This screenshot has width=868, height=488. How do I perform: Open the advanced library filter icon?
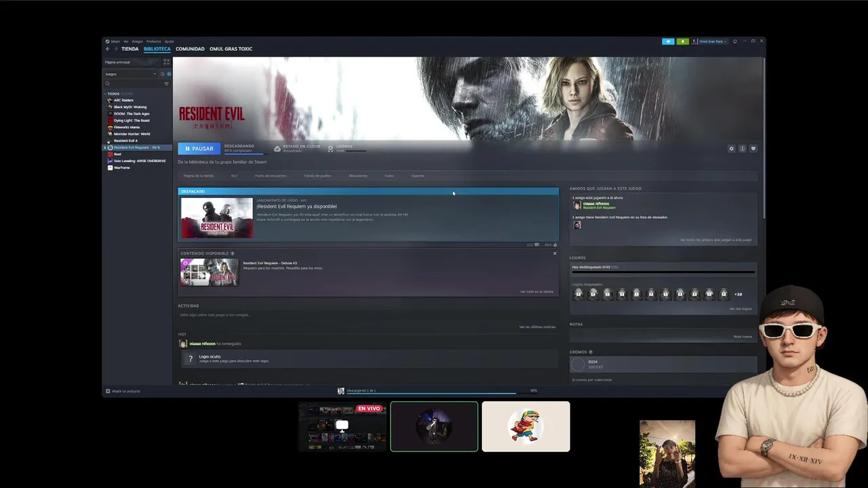click(x=167, y=83)
